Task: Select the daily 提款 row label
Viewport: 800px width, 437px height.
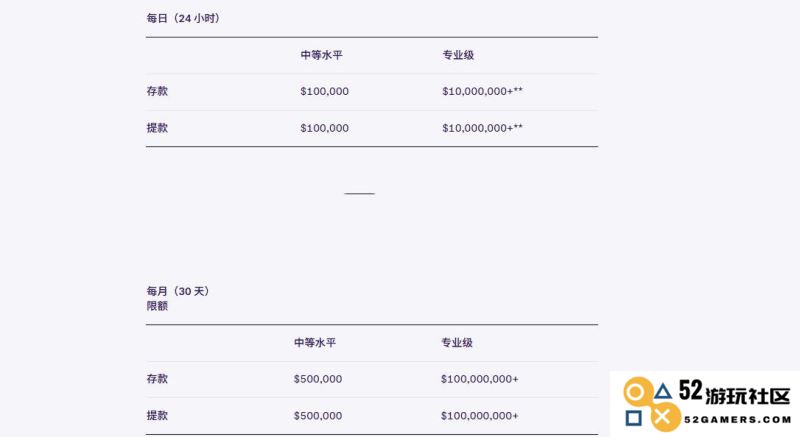Action: click(x=157, y=128)
